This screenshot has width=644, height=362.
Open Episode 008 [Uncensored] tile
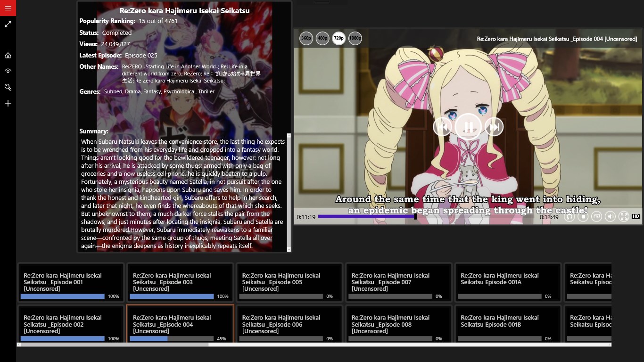pos(399,324)
